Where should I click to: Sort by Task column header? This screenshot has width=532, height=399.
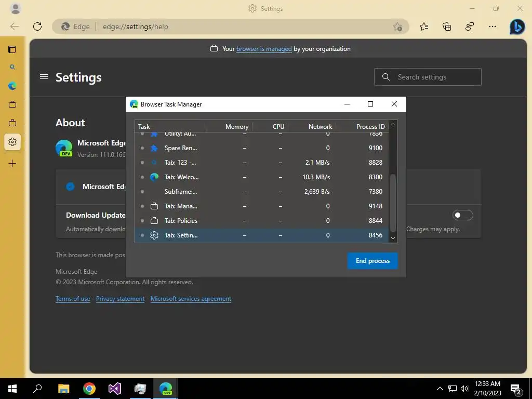pos(170,127)
